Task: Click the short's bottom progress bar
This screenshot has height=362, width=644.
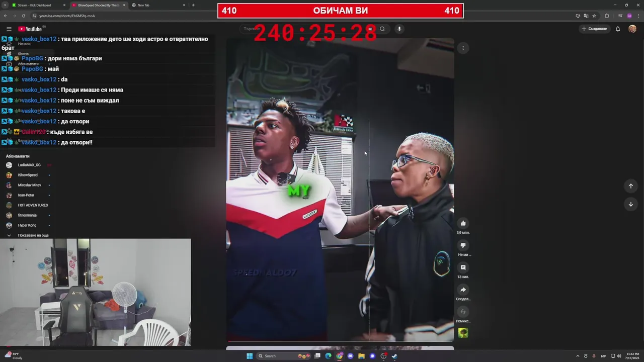Action: click(x=340, y=341)
